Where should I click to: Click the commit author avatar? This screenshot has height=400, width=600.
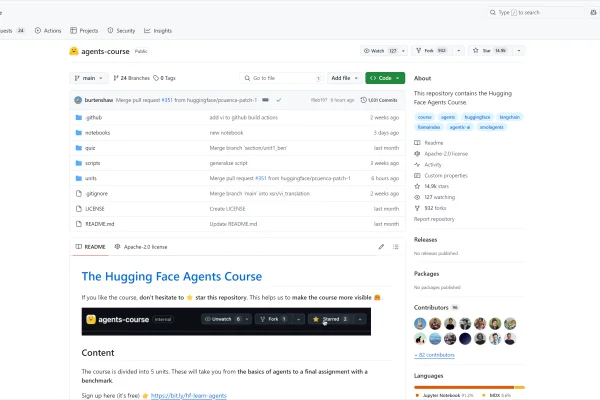point(78,100)
